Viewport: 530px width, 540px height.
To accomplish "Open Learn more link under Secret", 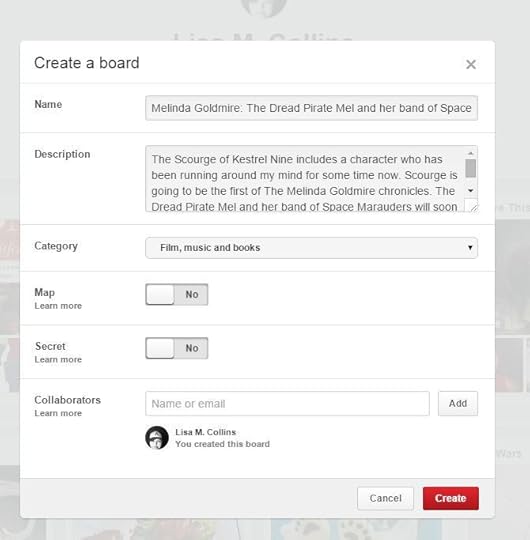I will coord(58,360).
